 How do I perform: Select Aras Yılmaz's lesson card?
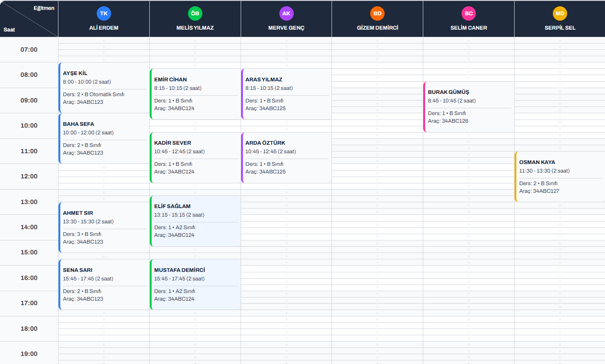pos(287,93)
